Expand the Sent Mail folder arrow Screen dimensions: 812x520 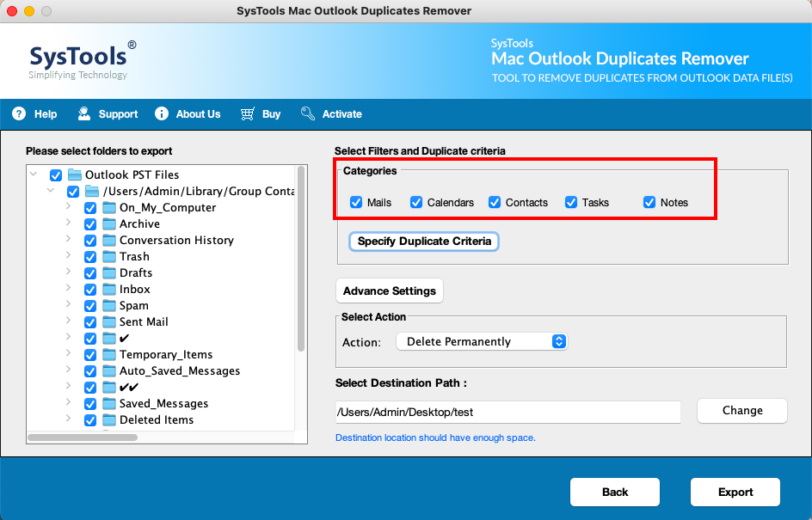click(68, 321)
